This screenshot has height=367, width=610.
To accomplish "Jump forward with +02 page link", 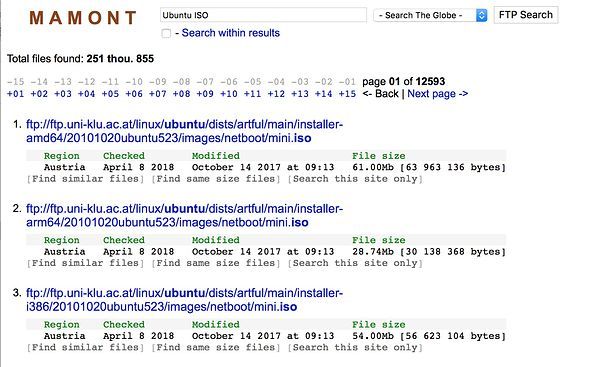I will pos(39,94).
